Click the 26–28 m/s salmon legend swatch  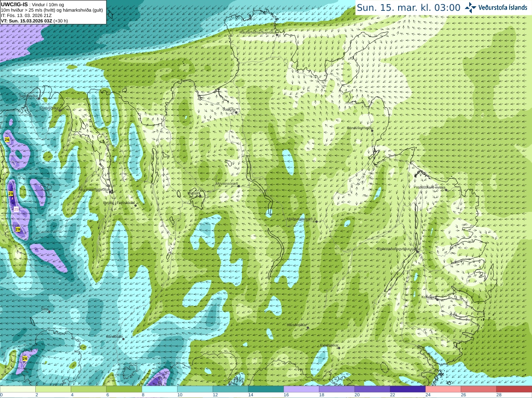tap(478, 389)
